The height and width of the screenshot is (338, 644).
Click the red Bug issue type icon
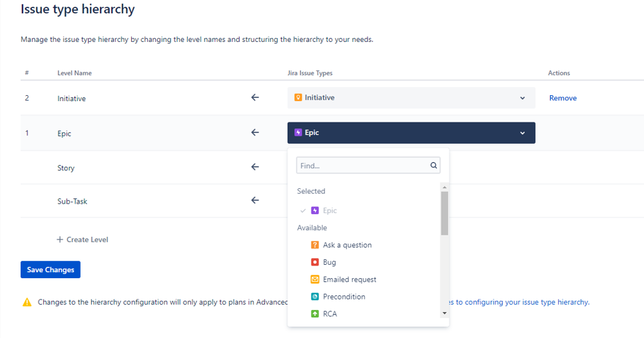314,262
